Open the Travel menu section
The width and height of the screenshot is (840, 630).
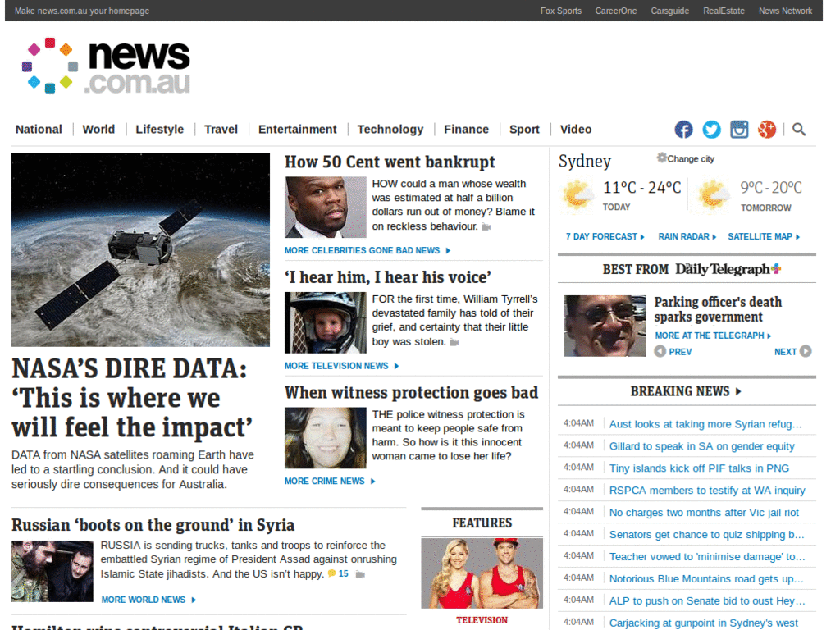[x=221, y=129]
